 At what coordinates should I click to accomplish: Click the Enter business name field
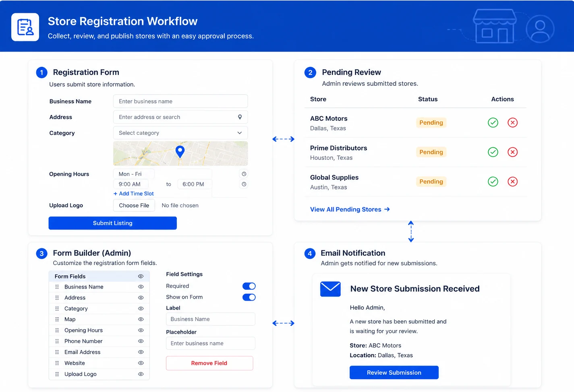tap(180, 101)
